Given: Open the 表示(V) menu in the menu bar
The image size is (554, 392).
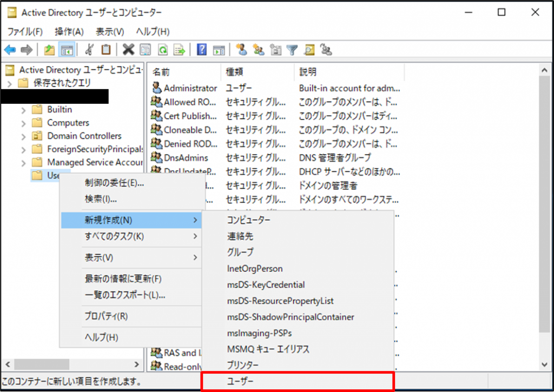Looking at the screenshot, I should click(110, 32).
